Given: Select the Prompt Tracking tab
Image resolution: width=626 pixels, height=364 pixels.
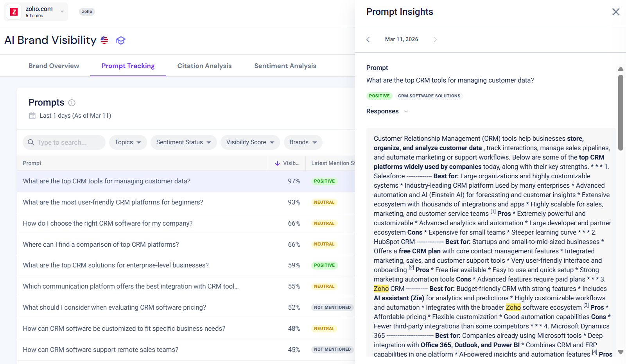Looking at the screenshot, I should [x=128, y=66].
